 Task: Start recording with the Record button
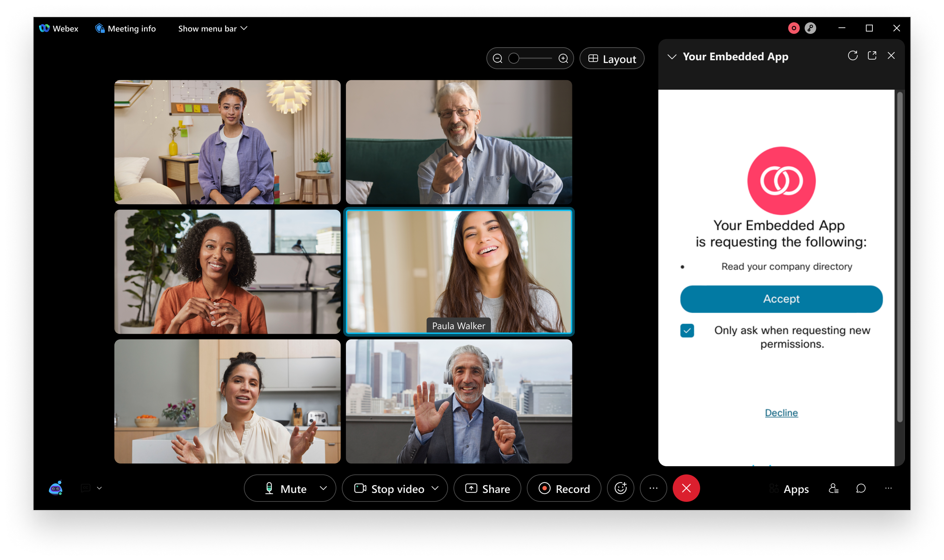pyautogui.click(x=564, y=489)
